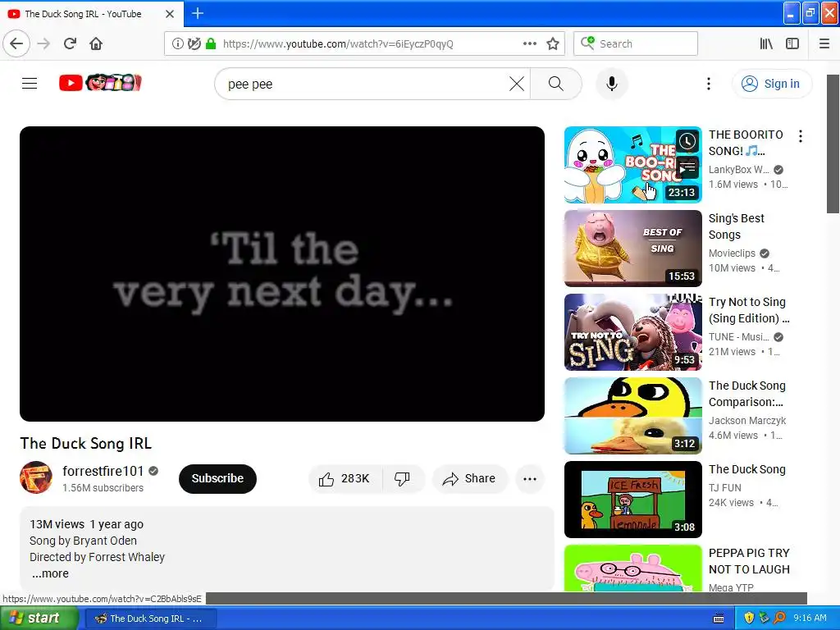Click the green padlock security icon
Viewport: 840px width, 630px height.
pos(211,43)
